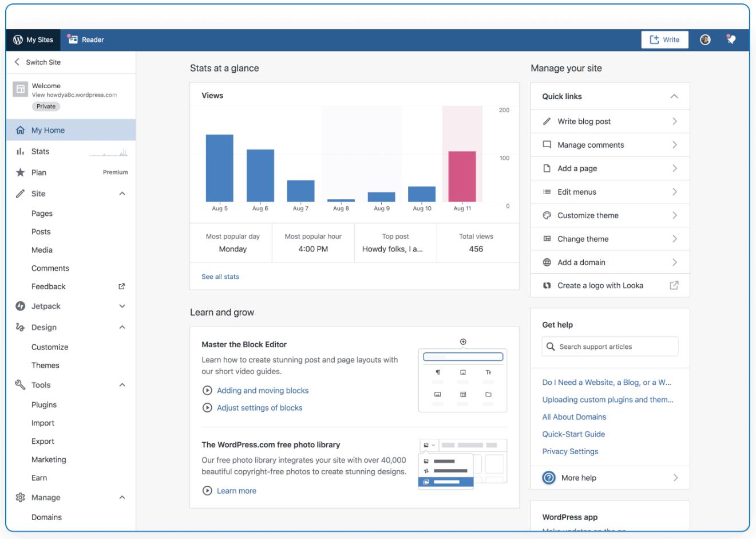Image resolution: width=756 pixels, height=539 pixels.
Task: Open Export in the sidebar
Action: (x=43, y=442)
